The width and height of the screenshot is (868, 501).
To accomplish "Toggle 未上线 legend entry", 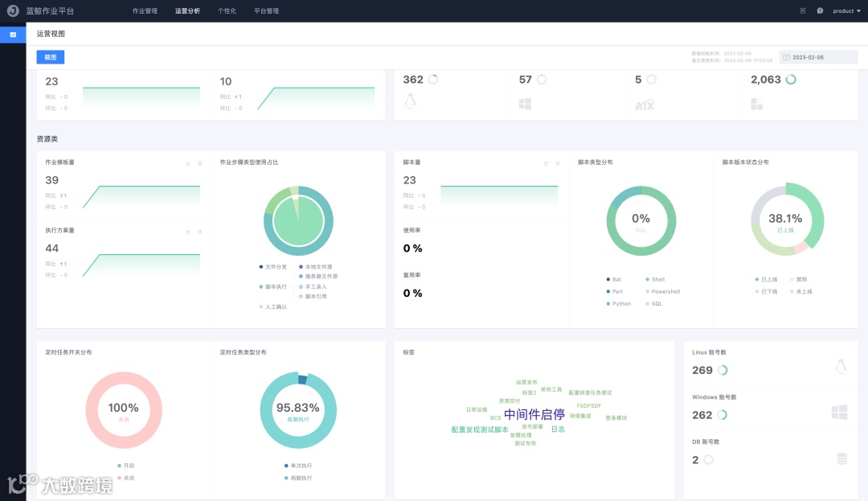I will 801,292.
